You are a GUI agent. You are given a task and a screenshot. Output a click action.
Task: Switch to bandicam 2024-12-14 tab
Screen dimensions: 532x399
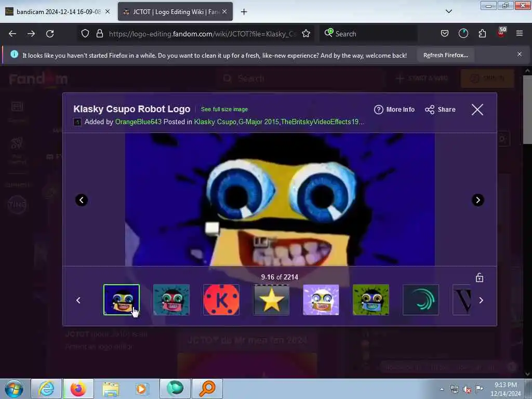(58, 12)
